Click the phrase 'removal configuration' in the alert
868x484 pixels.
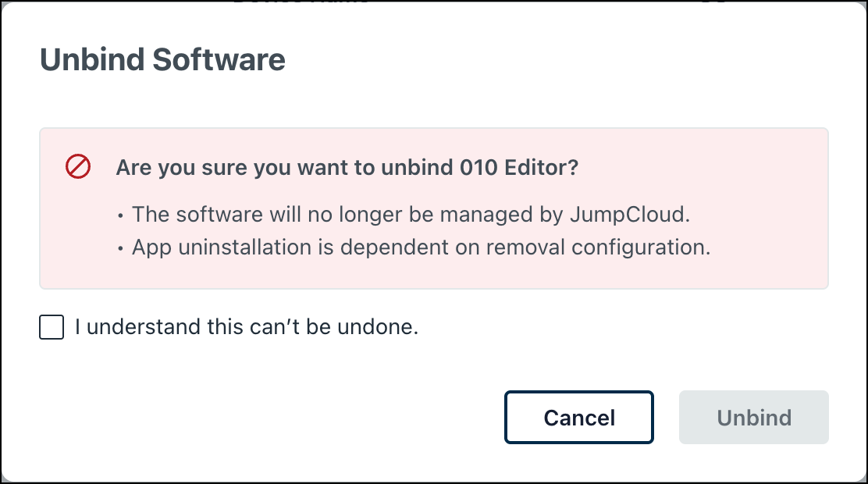pyautogui.click(x=599, y=247)
